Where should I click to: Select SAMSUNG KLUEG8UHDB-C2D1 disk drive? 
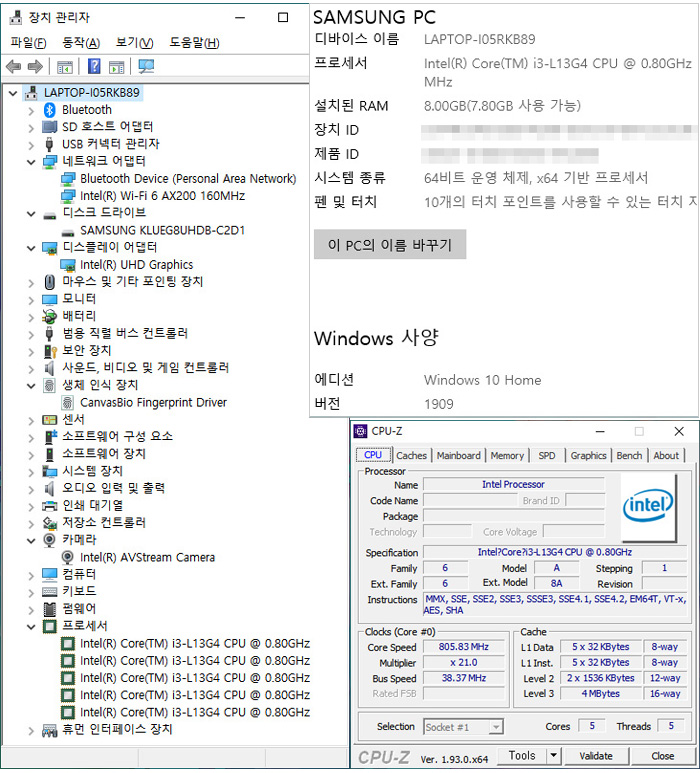(163, 230)
